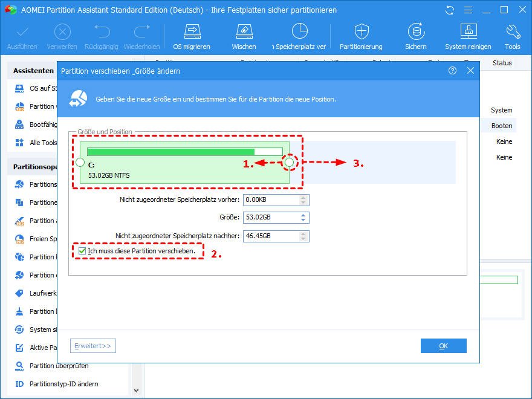Select Aktive Partition sidebar item
This screenshot has height=399, width=532.
coord(36,348)
